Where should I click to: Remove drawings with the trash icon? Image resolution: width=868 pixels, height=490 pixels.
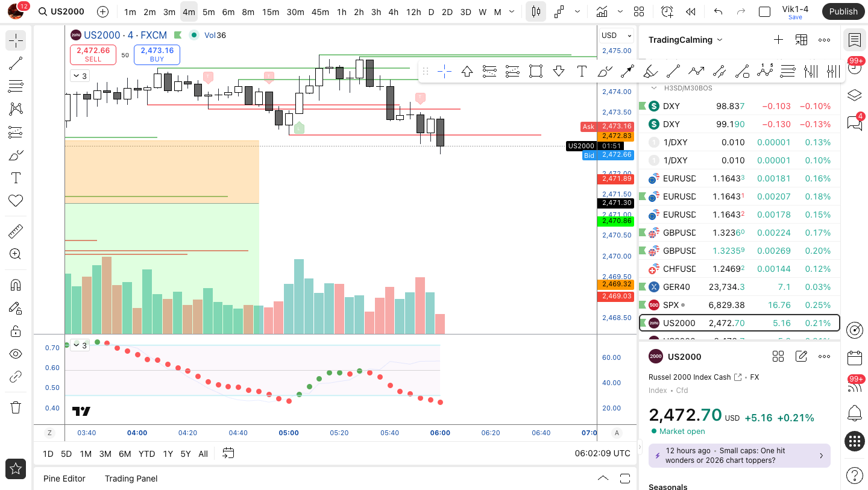click(x=16, y=407)
